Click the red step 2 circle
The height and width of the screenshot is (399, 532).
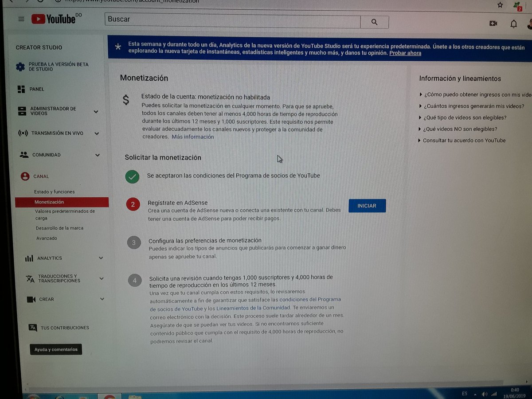tap(133, 204)
